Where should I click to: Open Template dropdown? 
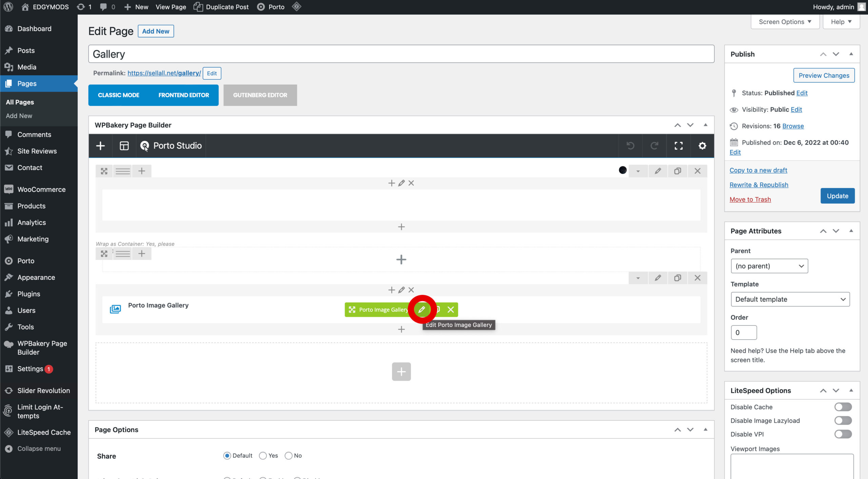(x=790, y=299)
